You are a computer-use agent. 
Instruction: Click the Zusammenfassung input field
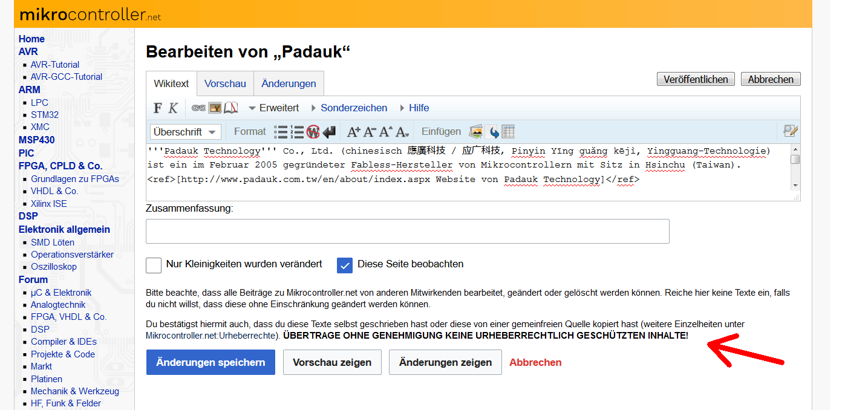click(408, 231)
